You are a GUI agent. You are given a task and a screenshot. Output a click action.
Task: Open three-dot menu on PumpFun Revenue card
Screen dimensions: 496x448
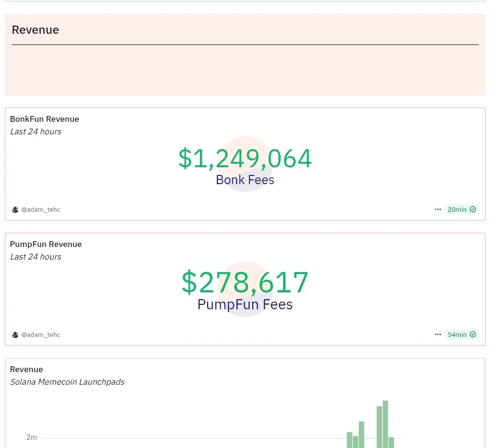click(x=438, y=334)
